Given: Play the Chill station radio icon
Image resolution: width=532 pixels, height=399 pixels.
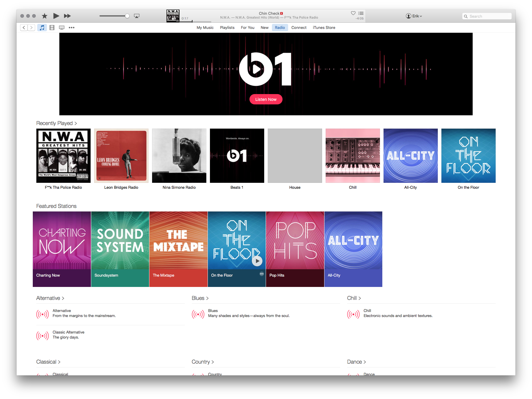Looking at the screenshot, I should coord(353,314).
